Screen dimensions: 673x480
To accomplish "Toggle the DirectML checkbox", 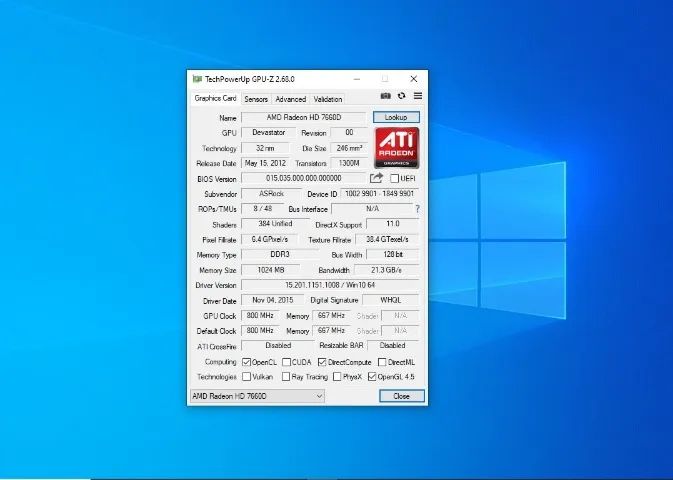I will pos(382,362).
